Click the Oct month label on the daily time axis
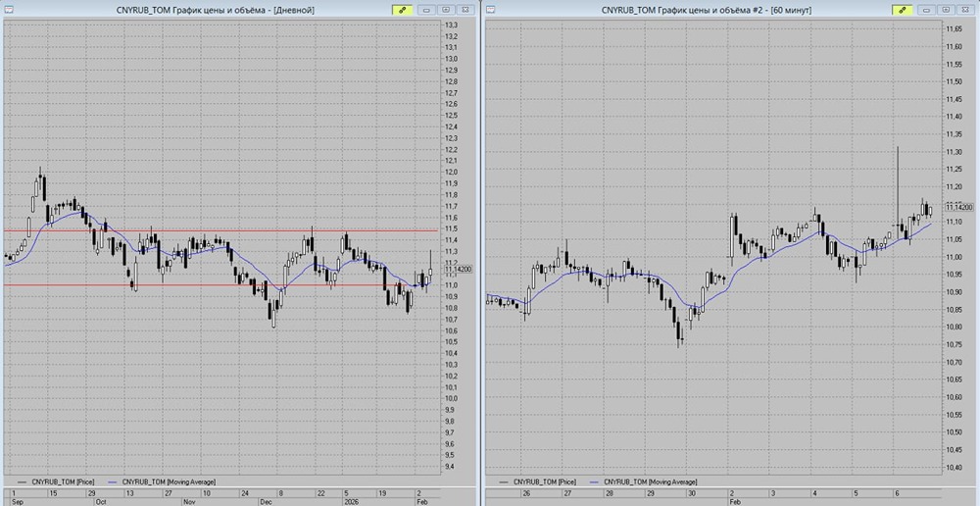Image resolution: width=980 pixels, height=506 pixels. (100, 502)
